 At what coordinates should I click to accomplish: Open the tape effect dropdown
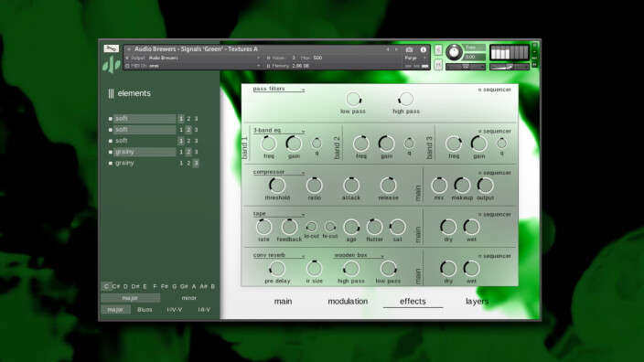(279, 214)
